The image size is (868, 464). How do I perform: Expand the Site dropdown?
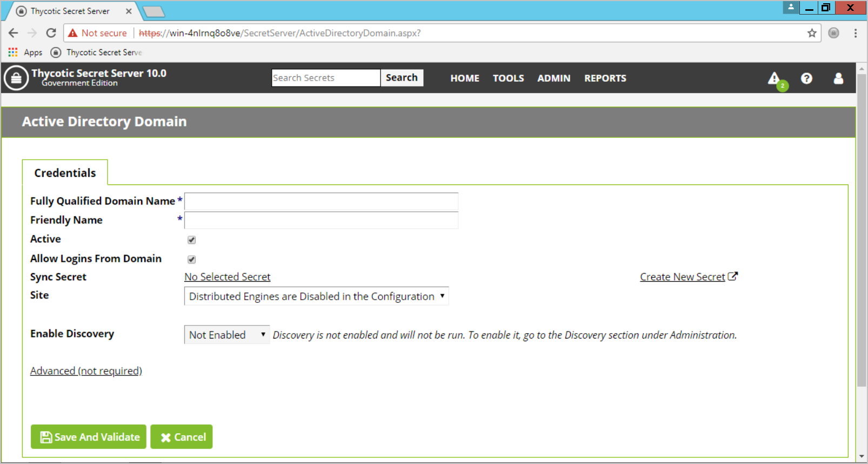[316, 296]
